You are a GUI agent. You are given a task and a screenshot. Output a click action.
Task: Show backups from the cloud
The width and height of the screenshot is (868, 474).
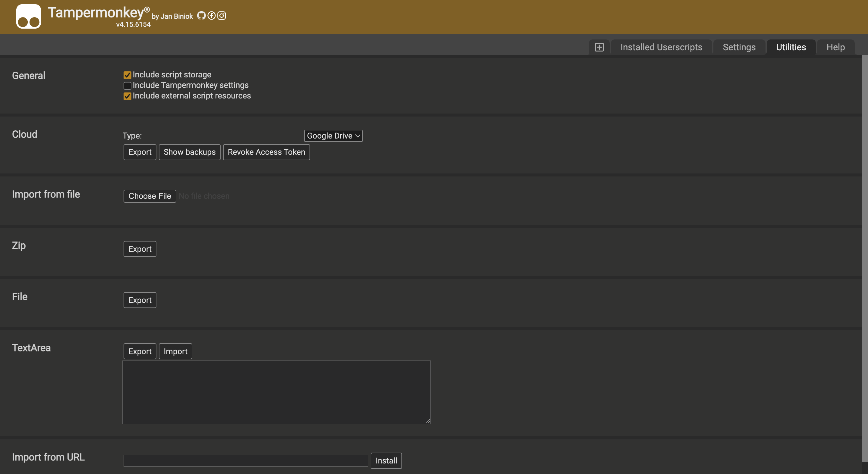tap(189, 152)
